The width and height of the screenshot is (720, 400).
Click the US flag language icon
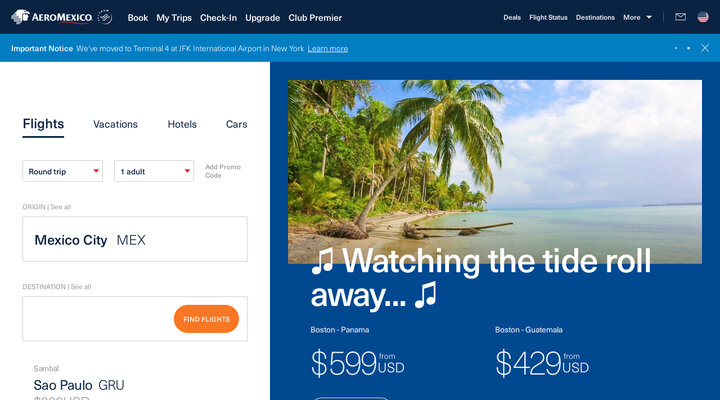click(703, 17)
